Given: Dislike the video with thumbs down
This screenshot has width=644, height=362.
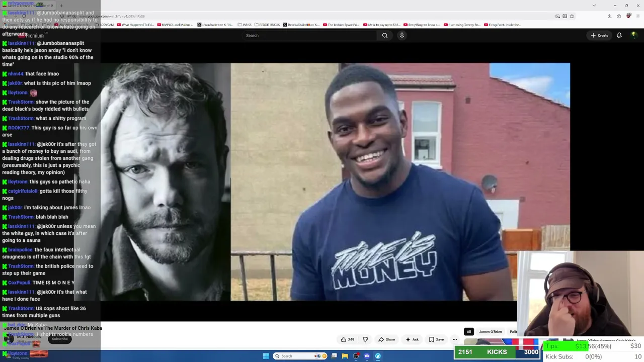Looking at the screenshot, I should [365, 339].
